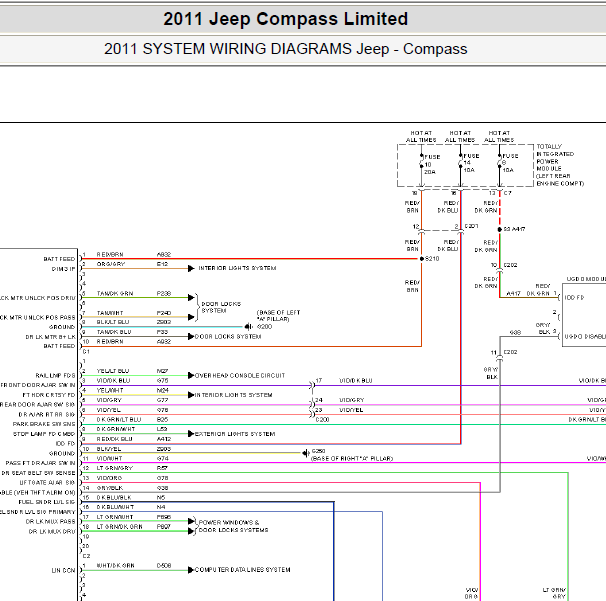Screen dimensions: 606x601
Task: Click the 'DR LK MUX DRV' pin name
Action: [x=52, y=532]
